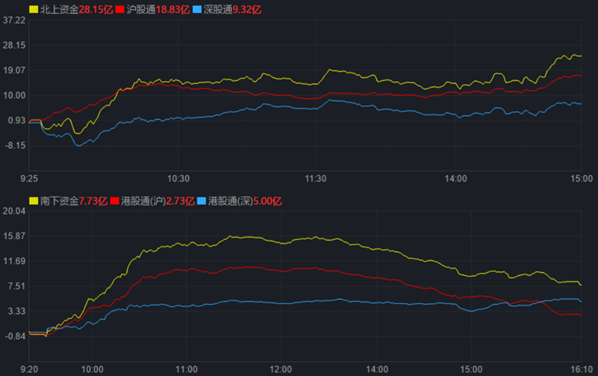Click the yellow 南下资金 legend swatch
The height and width of the screenshot is (376, 598).
click(34, 201)
